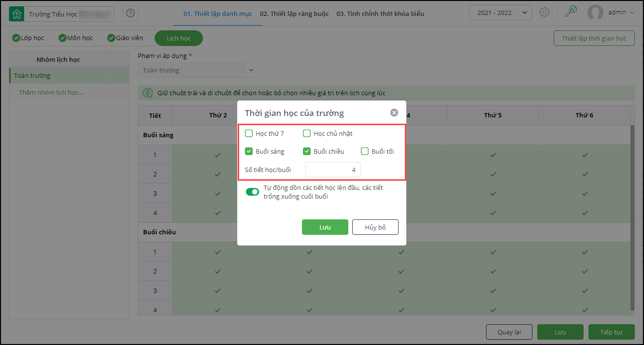Expand the Phạm vi áp dụng dropdown
Viewport: 644px width, 345px height.
pyautogui.click(x=198, y=70)
